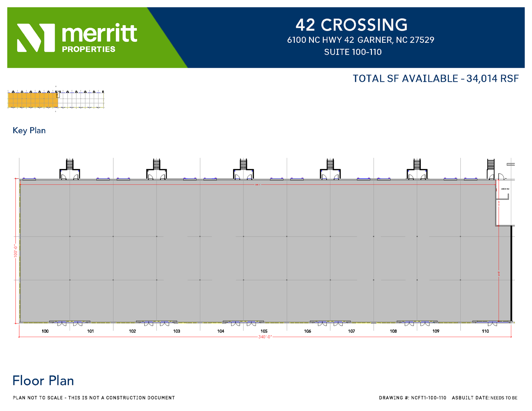Click the dock stair symbol above suites 102-103
This screenshot has height=411, width=532.
(x=156, y=169)
